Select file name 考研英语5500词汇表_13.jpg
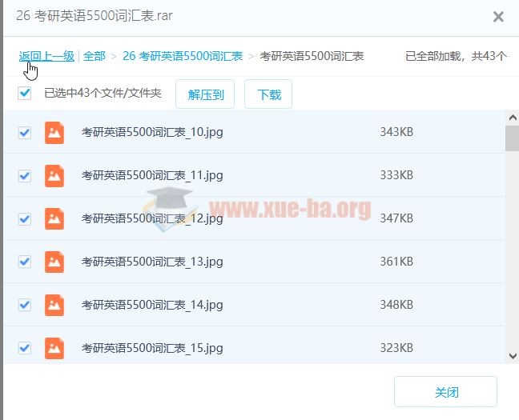This screenshot has height=420, width=519. click(x=152, y=262)
